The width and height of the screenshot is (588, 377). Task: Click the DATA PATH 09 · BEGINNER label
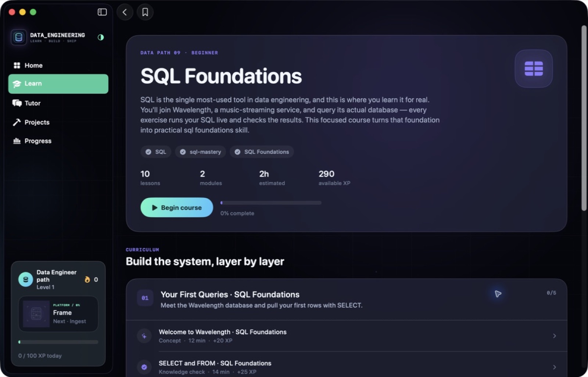point(179,53)
